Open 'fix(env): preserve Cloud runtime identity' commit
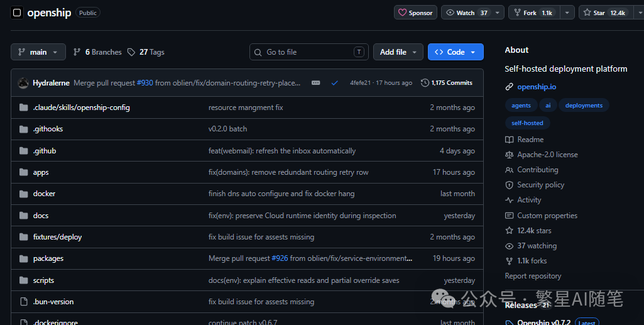Viewport: 644px width, 325px height. click(x=302, y=216)
